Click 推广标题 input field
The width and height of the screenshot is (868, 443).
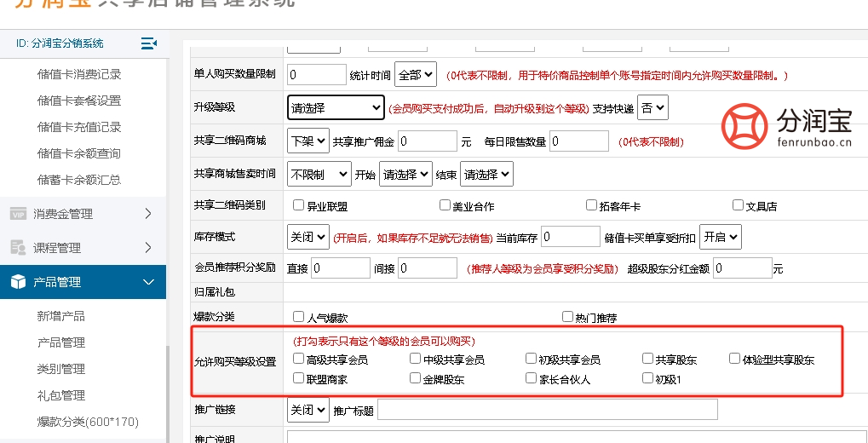click(548, 409)
